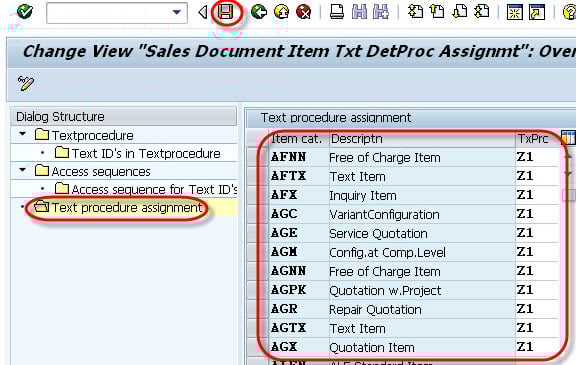Click the green checkmark Enter icon
576x365 pixels.
[x=25, y=11]
